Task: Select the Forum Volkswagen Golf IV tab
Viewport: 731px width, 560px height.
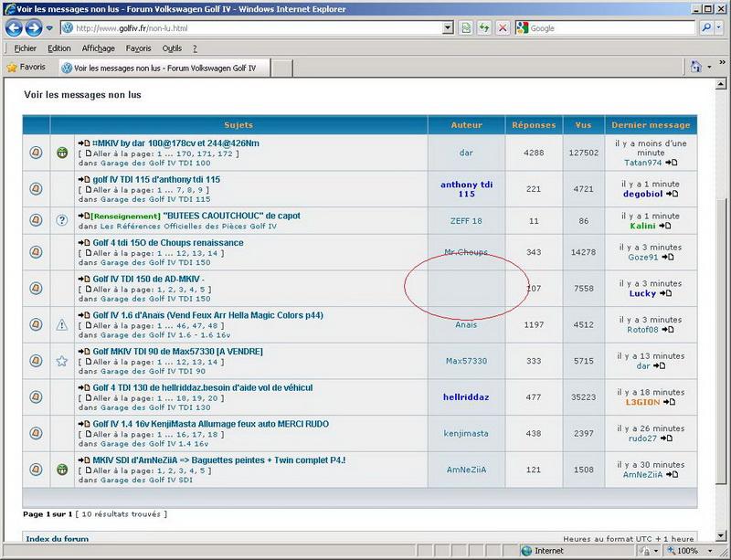Action: [x=165, y=69]
